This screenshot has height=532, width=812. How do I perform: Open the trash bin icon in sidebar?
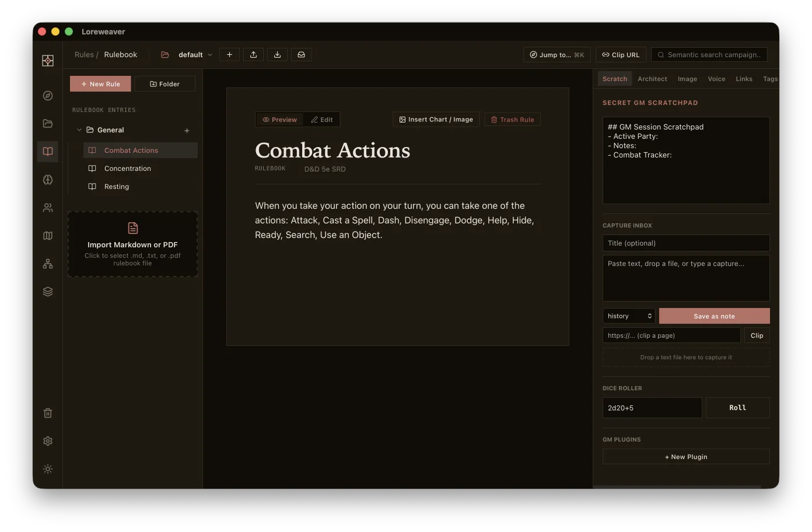click(x=48, y=413)
